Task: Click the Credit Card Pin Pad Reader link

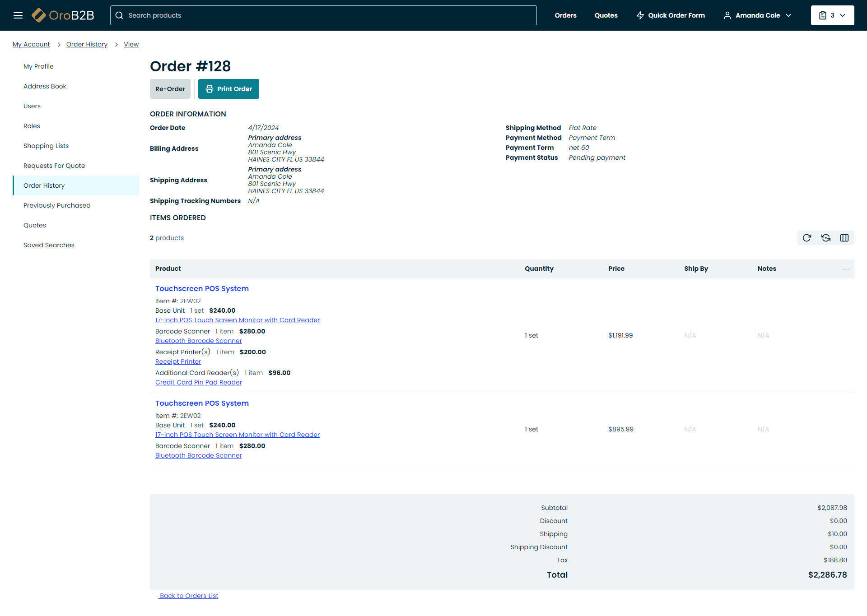Action: (199, 382)
